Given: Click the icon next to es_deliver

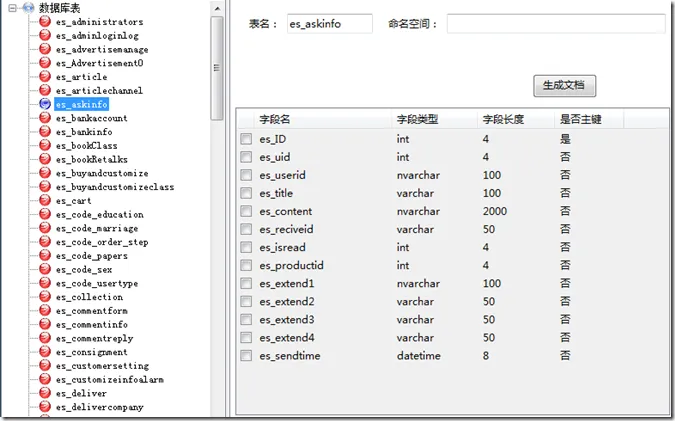Looking at the screenshot, I should (x=45, y=393).
